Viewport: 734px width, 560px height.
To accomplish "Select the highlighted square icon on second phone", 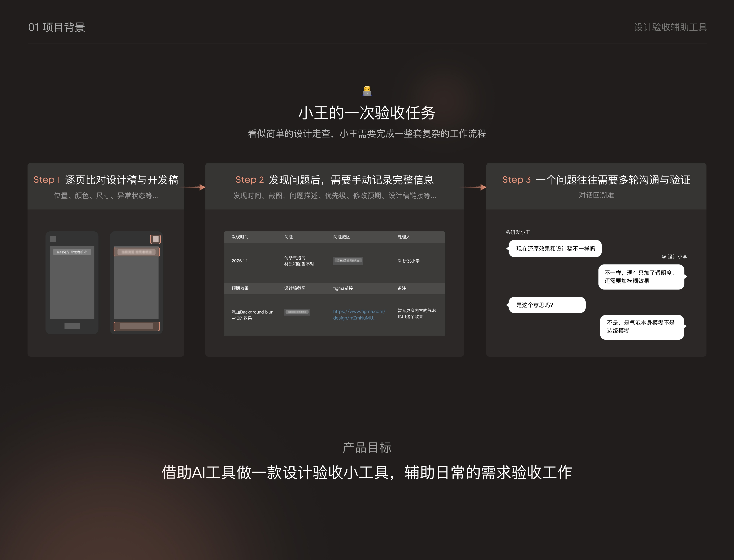I will click(155, 239).
